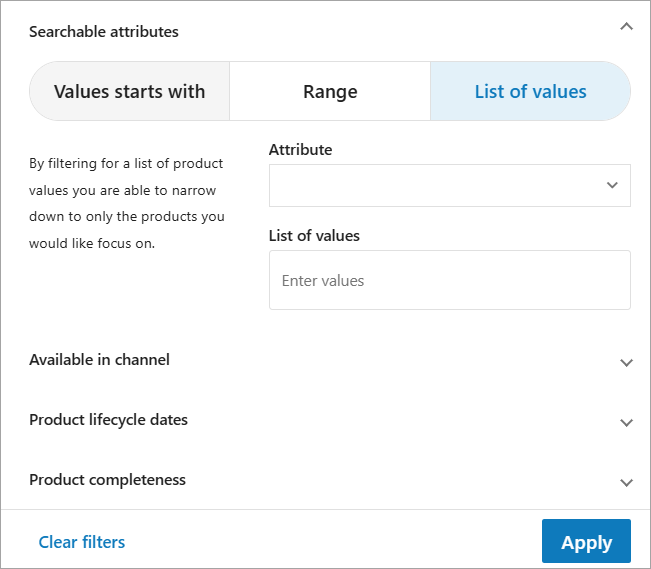Click the Product completeness heading
This screenshot has width=651, height=569.
(107, 480)
